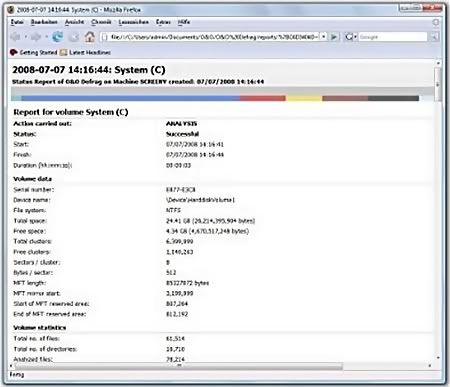Click the 'Sectors / cluster:' label
The width and height of the screenshot is (450, 387).
(37, 262)
